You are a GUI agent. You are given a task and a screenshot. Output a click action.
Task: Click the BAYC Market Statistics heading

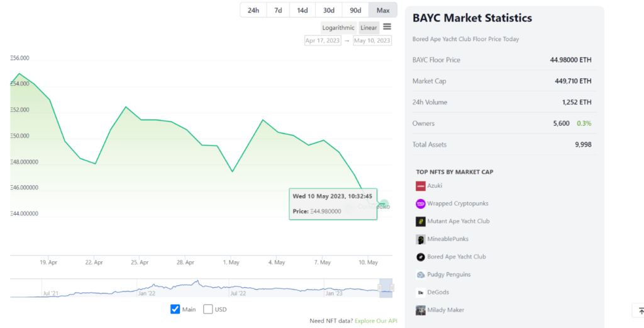pyautogui.click(x=472, y=18)
